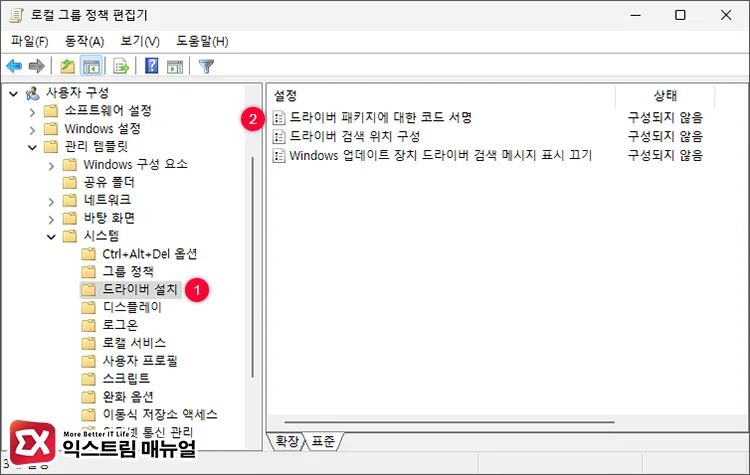The width and height of the screenshot is (750, 475).
Task: Click the filter funnel toolbar icon
Action: (207, 66)
